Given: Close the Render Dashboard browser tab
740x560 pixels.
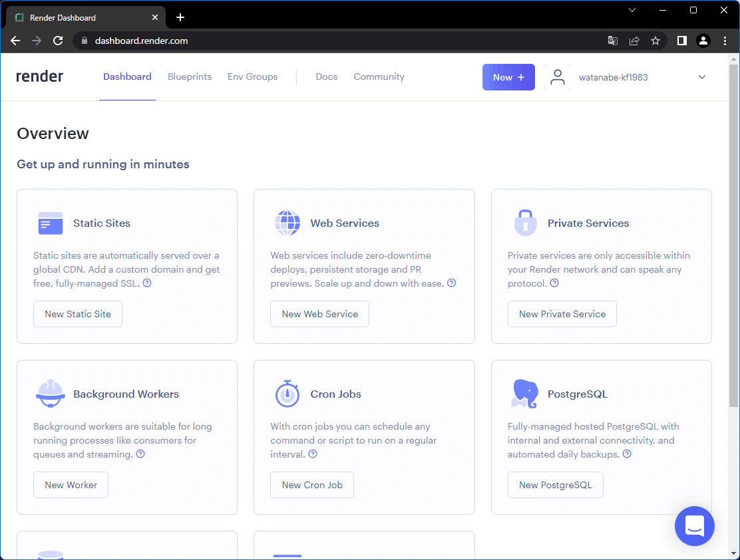Looking at the screenshot, I should 155,17.
